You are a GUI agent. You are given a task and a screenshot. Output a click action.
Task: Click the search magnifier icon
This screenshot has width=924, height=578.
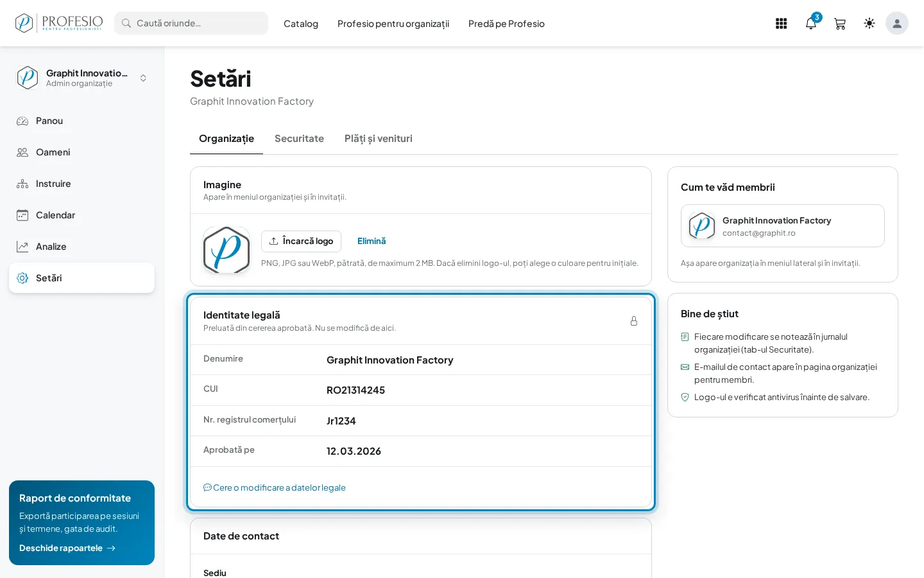(126, 23)
